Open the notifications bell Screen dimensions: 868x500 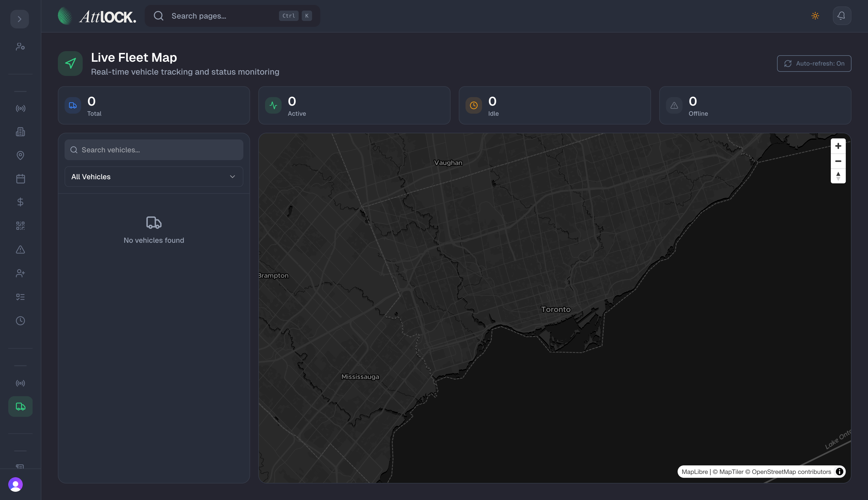coord(841,15)
